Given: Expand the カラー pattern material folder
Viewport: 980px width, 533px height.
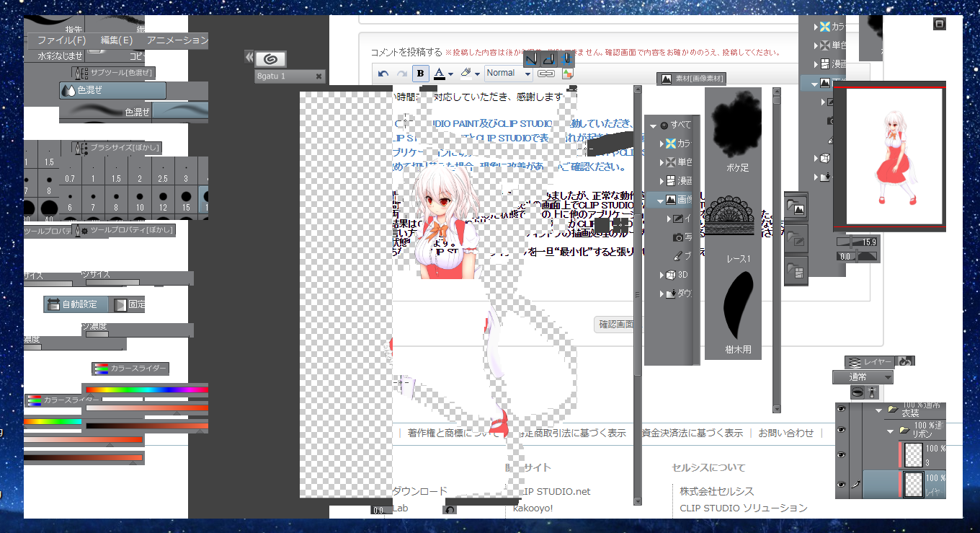Looking at the screenshot, I should (663, 144).
